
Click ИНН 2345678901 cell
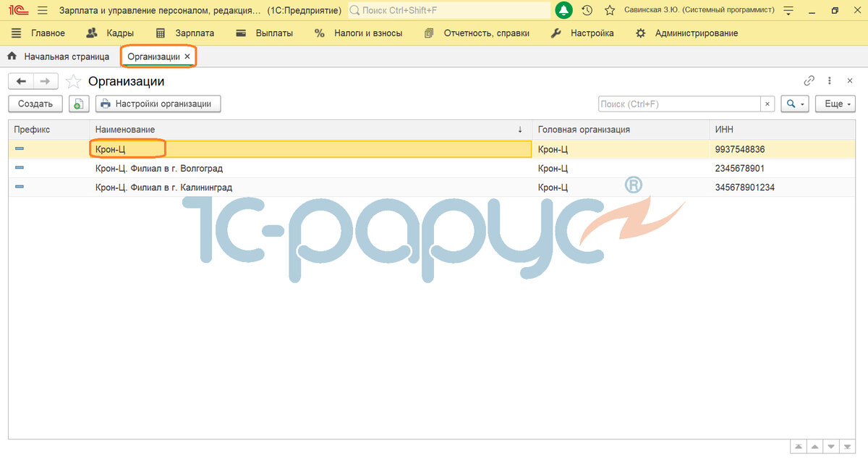coord(782,168)
